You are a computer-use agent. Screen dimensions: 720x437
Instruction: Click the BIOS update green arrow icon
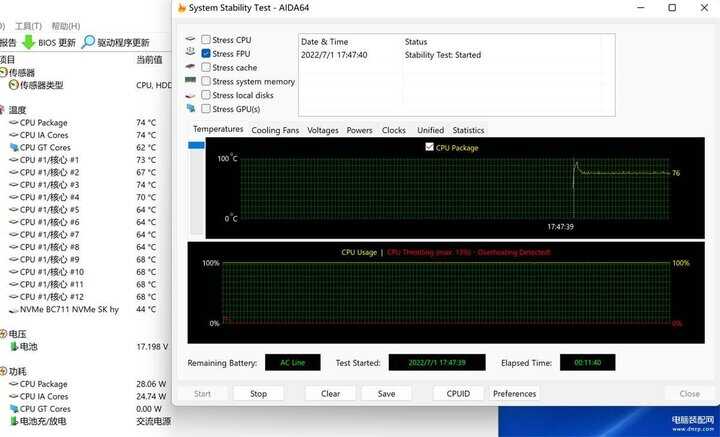pyautogui.click(x=28, y=42)
